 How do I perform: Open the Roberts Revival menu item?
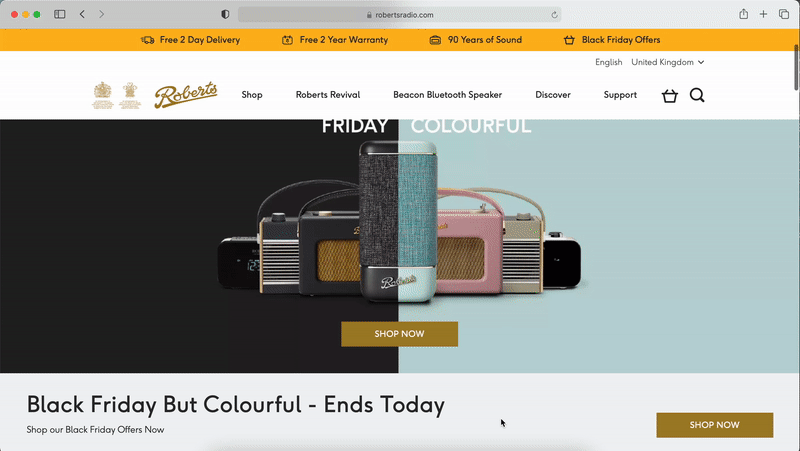pos(328,95)
